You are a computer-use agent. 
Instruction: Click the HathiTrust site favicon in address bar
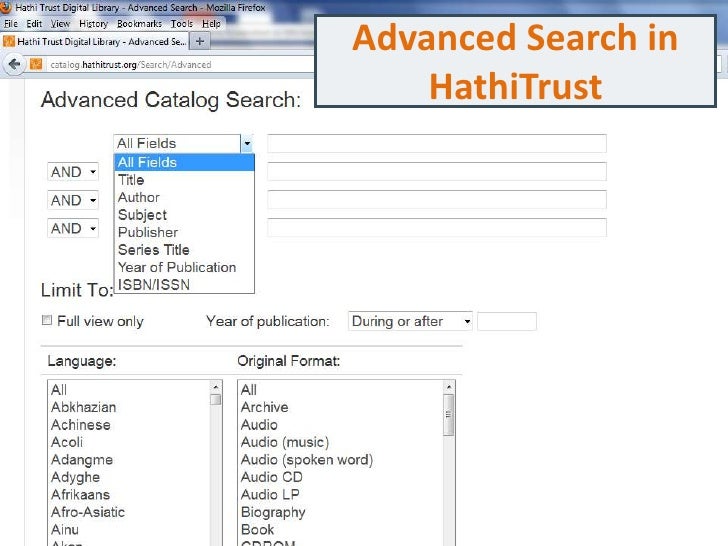point(36,64)
